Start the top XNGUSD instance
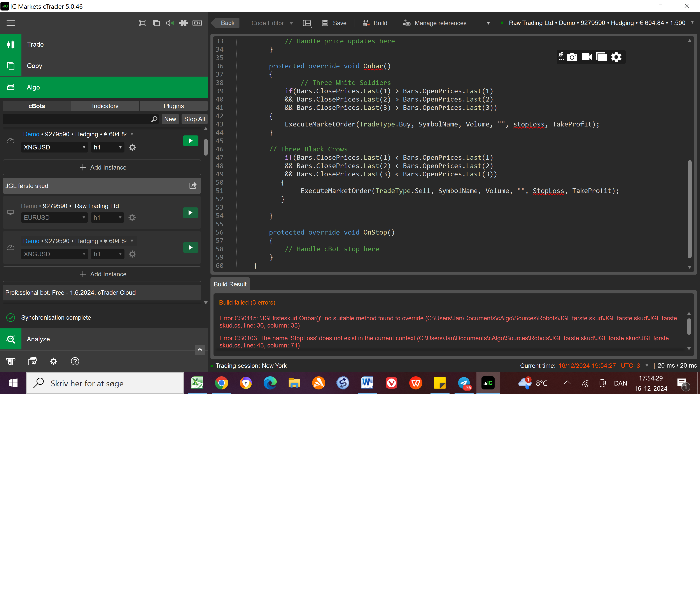This screenshot has height=589, width=700. coord(191,141)
